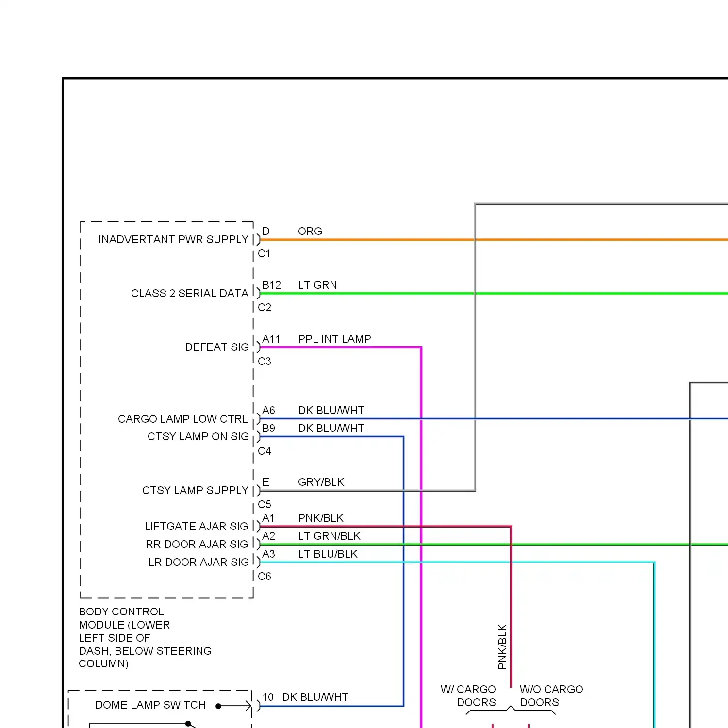The image size is (728, 728).
Task: Click the W/O CARGO DOORS label
Action: pyautogui.click(x=551, y=695)
